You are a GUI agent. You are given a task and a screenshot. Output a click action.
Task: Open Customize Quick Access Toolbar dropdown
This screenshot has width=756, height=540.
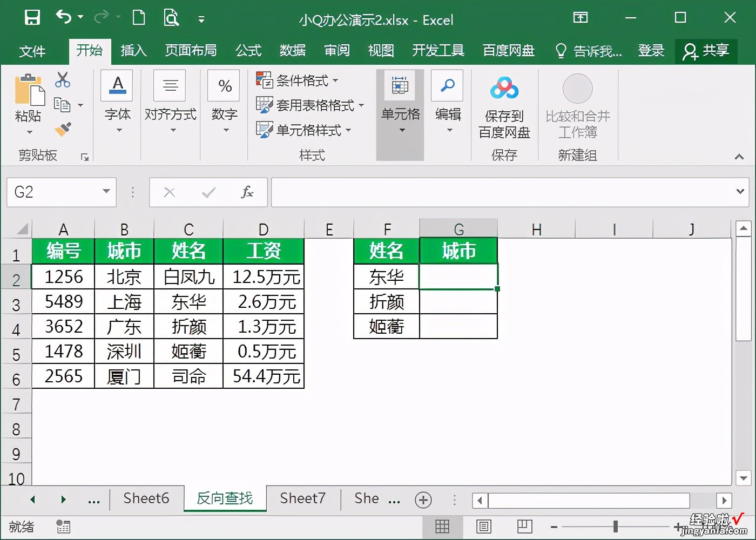pos(201,19)
